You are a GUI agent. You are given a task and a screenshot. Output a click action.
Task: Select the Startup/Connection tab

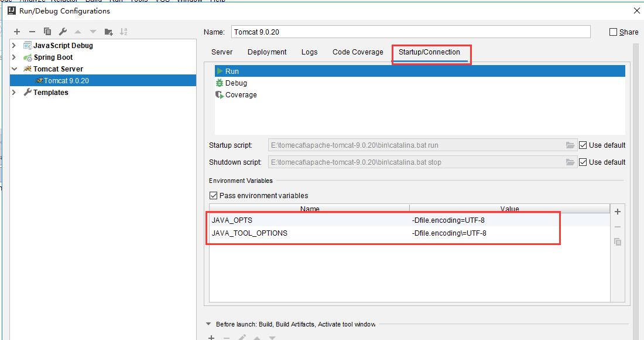click(429, 52)
